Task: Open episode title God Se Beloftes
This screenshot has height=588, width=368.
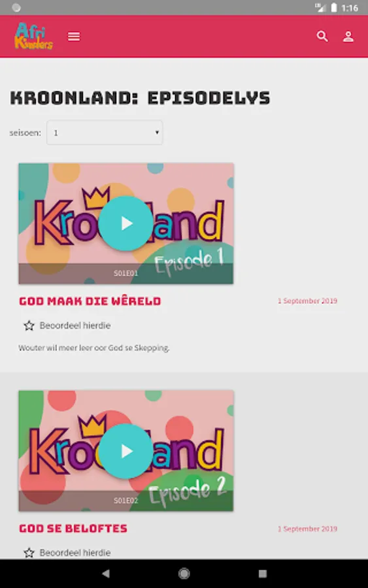Action: (73, 529)
